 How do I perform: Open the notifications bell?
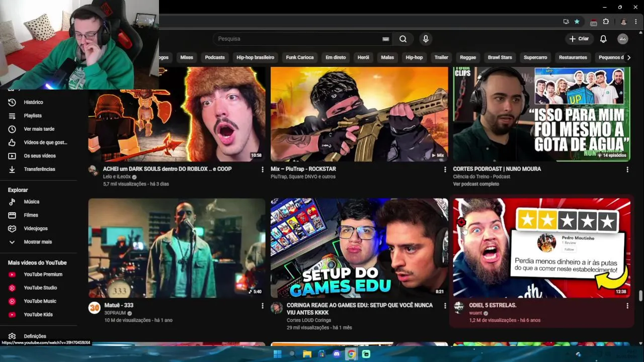click(x=603, y=39)
